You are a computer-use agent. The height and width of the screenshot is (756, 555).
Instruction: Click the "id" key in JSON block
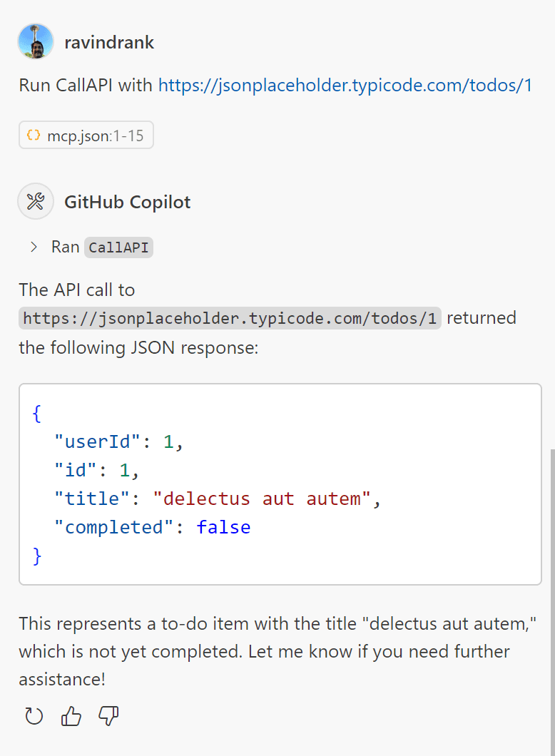tap(75, 470)
